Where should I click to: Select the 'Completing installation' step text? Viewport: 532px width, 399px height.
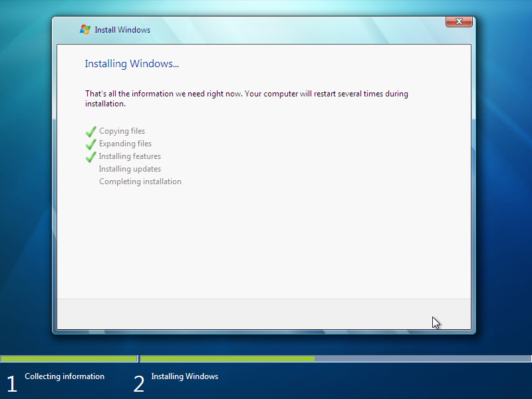tap(140, 181)
